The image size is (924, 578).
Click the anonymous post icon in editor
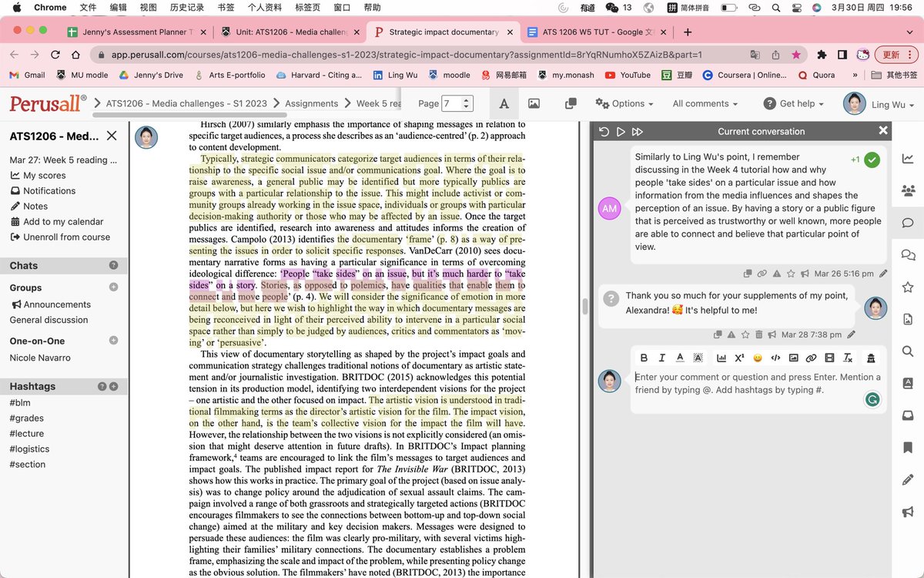[x=871, y=358]
